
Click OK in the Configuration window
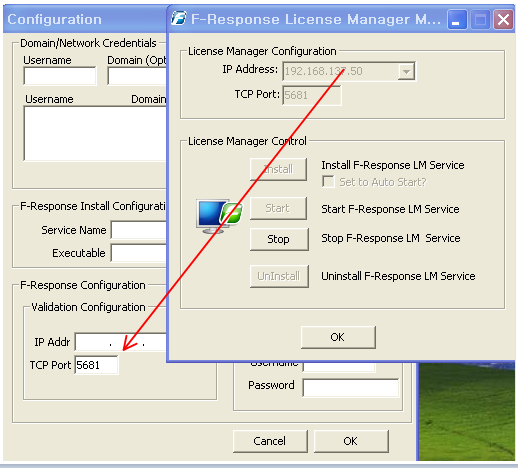click(351, 441)
